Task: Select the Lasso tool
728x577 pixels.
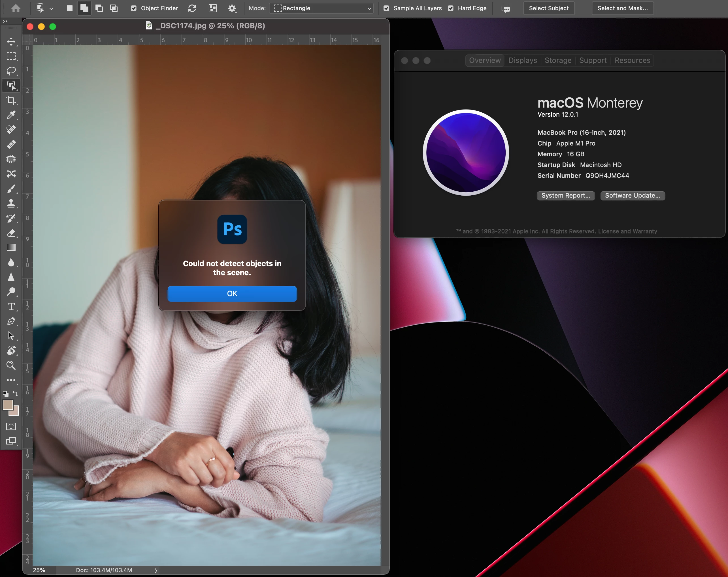Action: point(11,71)
